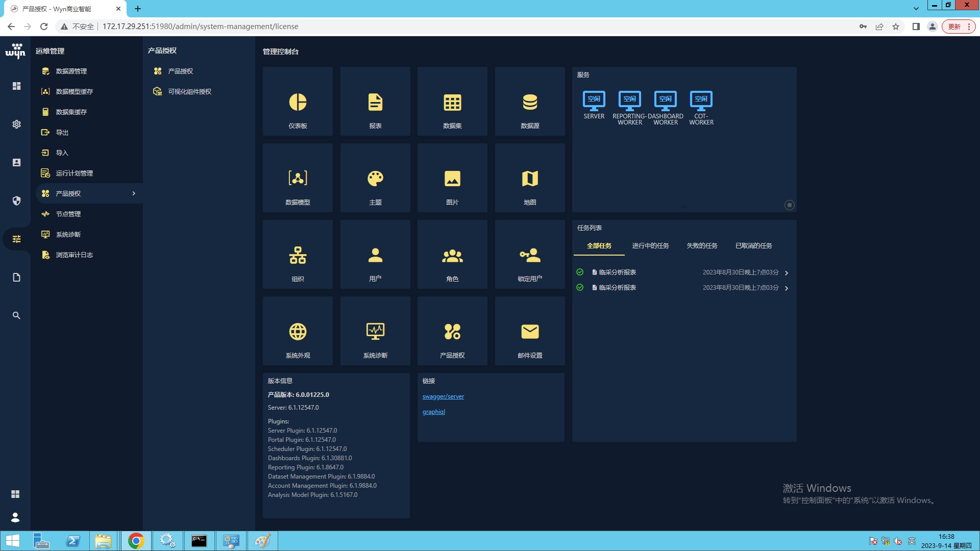This screenshot has height=551, width=980.
Task: Open the 邮件设置 envelope tile
Action: [530, 332]
